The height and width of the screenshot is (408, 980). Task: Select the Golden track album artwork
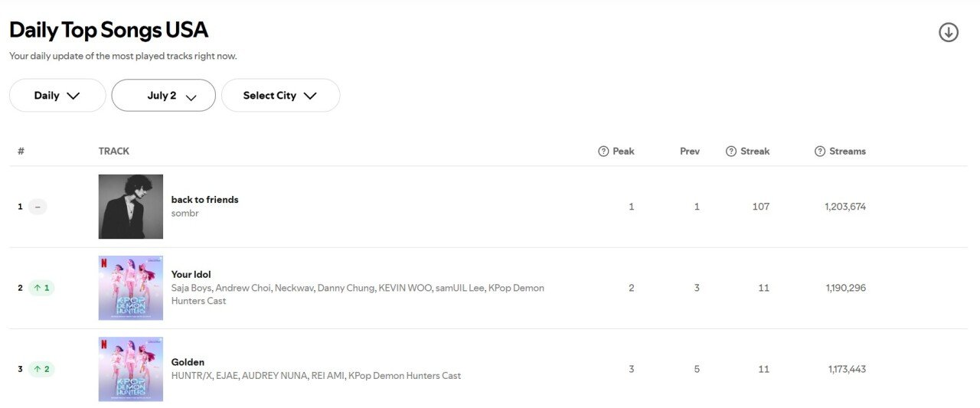point(131,369)
